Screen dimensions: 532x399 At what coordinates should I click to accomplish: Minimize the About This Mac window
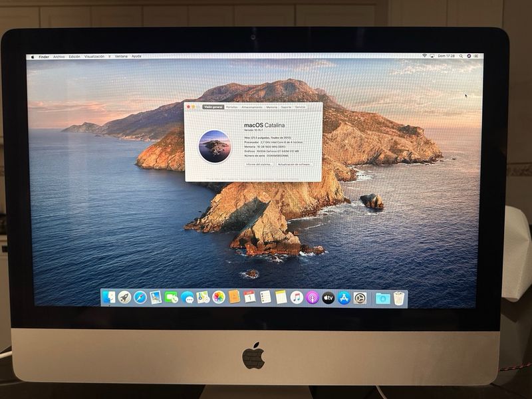coord(194,107)
